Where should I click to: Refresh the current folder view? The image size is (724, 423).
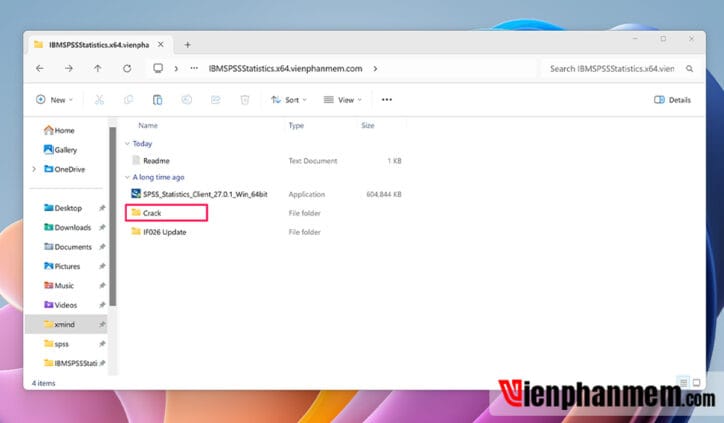click(x=127, y=68)
